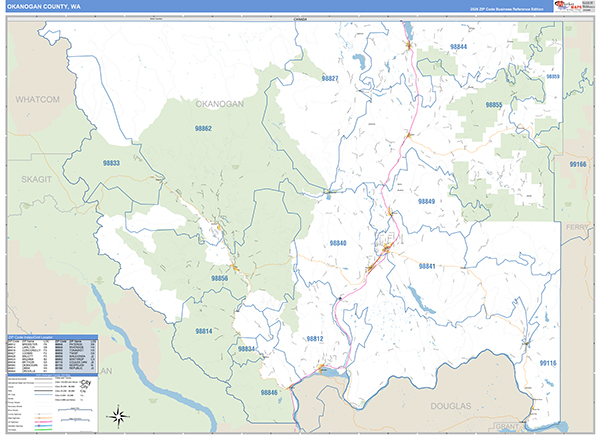Click ZIP code 99166 label
Screen dimensions: 600x435
[x=578, y=165]
